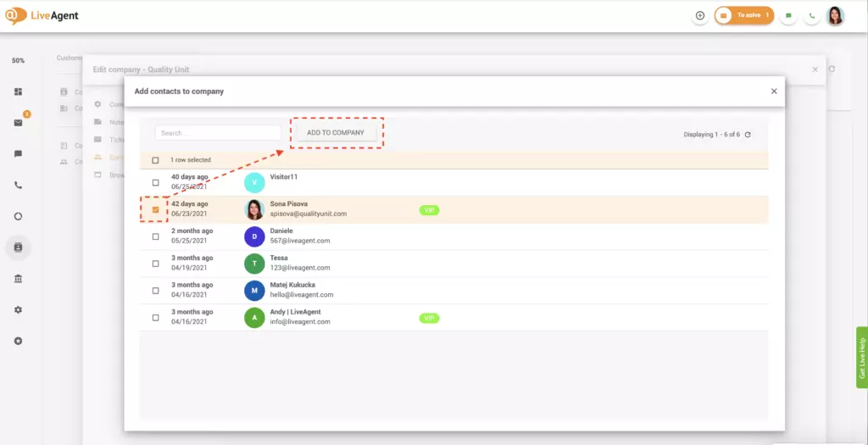
Task: Close the Add contacts to company dialog
Action: 774,92
